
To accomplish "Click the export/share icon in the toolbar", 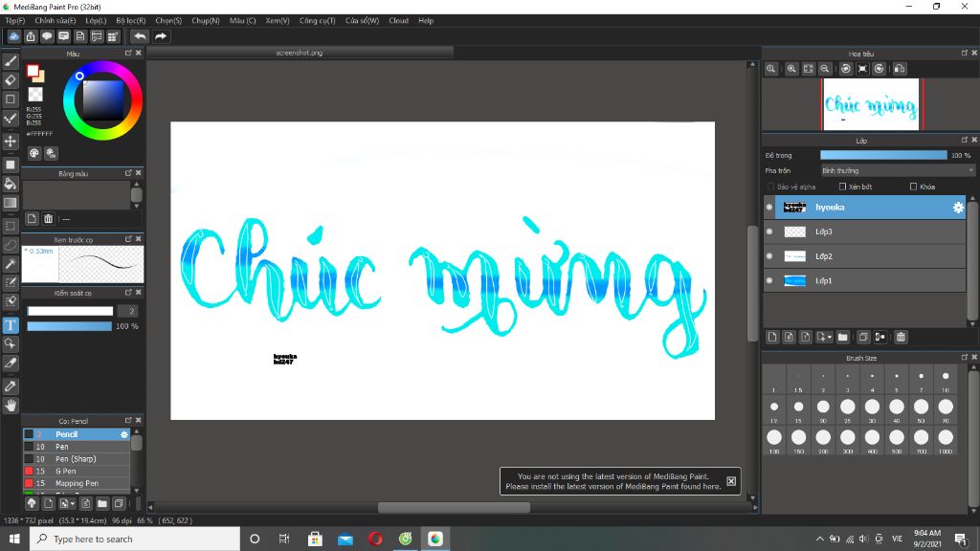I will [x=30, y=36].
